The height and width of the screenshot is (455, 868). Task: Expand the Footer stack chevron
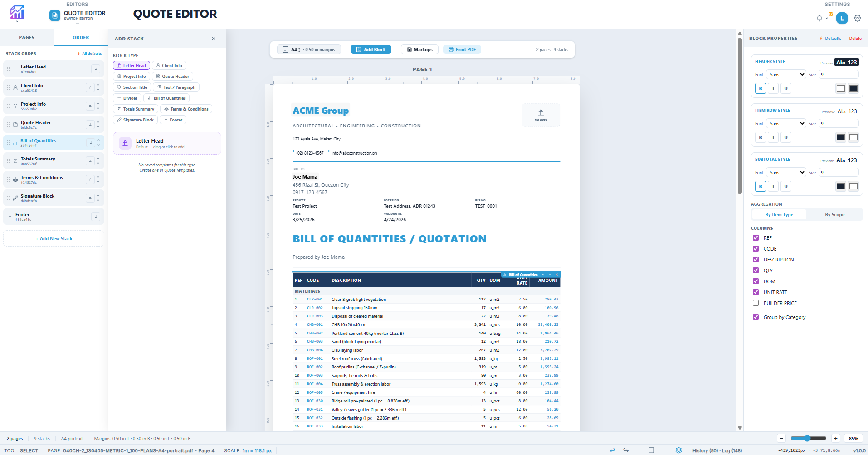coord(10,217)
